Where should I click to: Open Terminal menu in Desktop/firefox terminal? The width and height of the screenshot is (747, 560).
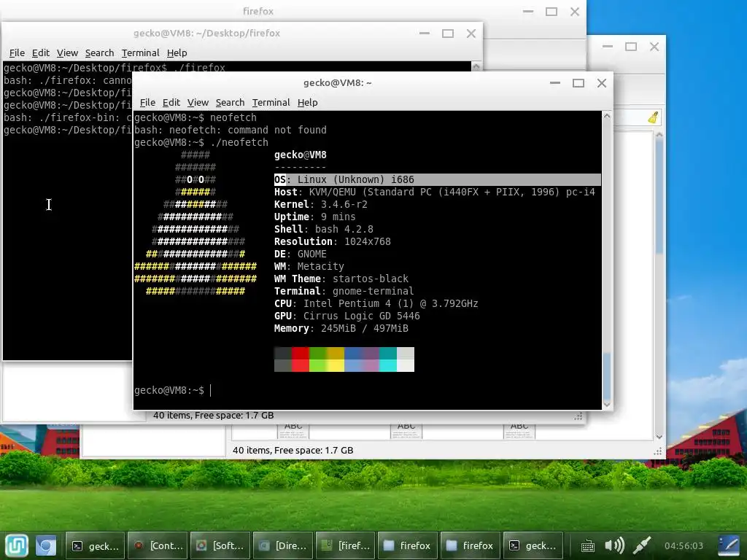[x=141, y=52]
